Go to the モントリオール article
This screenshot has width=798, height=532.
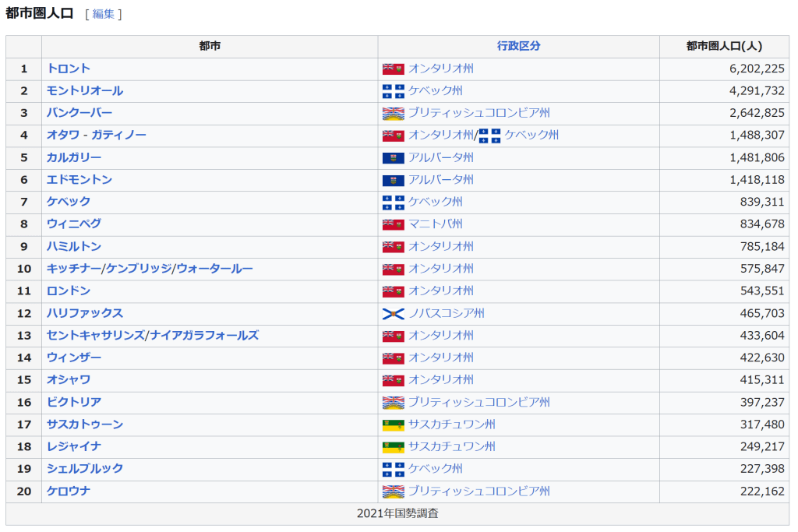click(85, 91)
